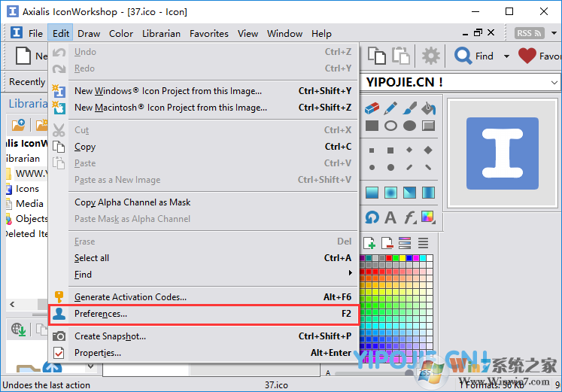Choose the forward slash brush shape
This screenshot has width=562, height=392.
click(x=409, y=167)
